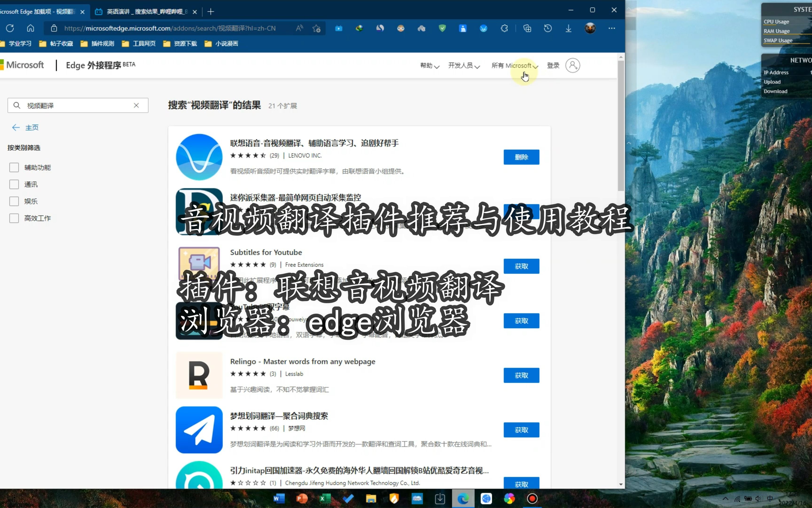
Task: Click the magnifier icon in search box
Action: coord(17,106)
